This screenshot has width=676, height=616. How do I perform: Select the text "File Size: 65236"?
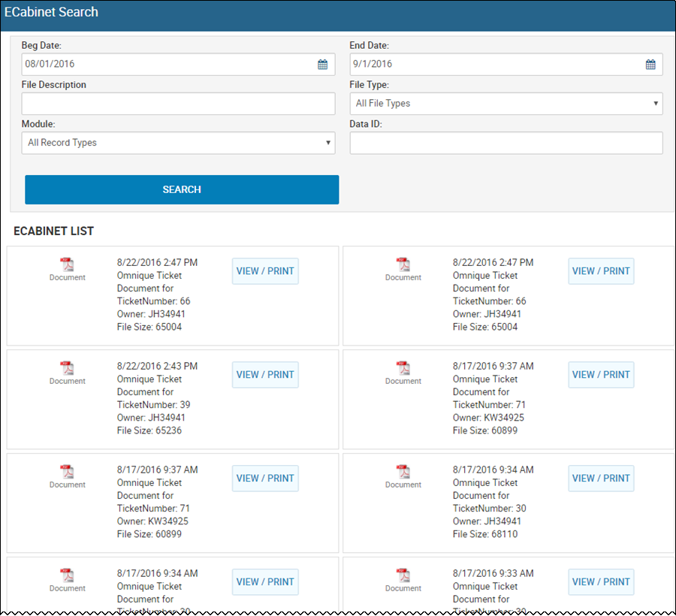point(149,430)
